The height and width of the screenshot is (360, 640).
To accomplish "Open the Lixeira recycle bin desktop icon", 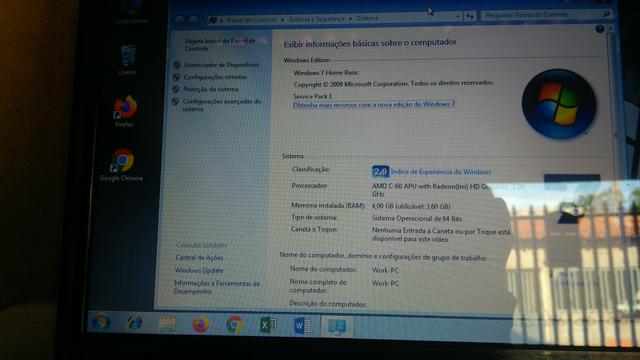I will coord(127,60).
